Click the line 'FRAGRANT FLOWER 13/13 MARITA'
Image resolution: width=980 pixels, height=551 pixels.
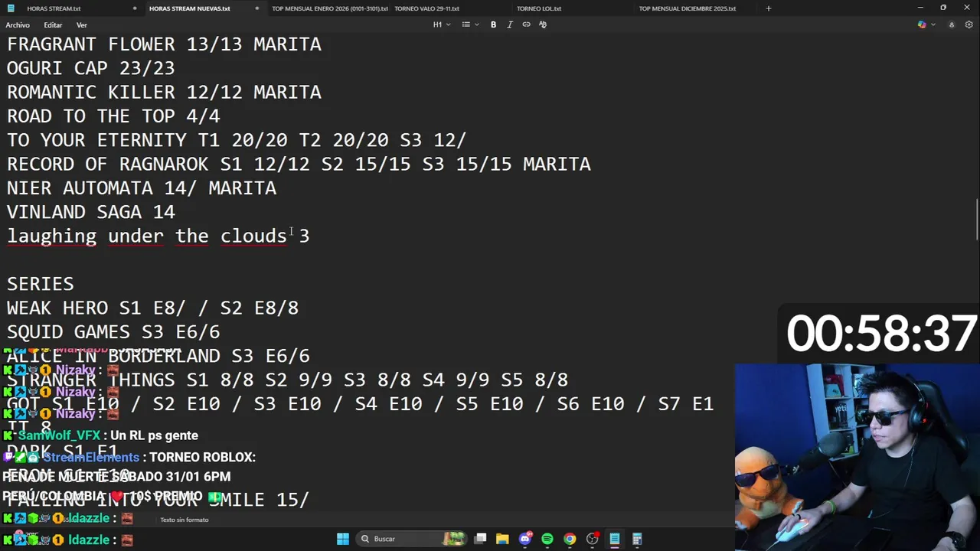click(x=164, y=44)
